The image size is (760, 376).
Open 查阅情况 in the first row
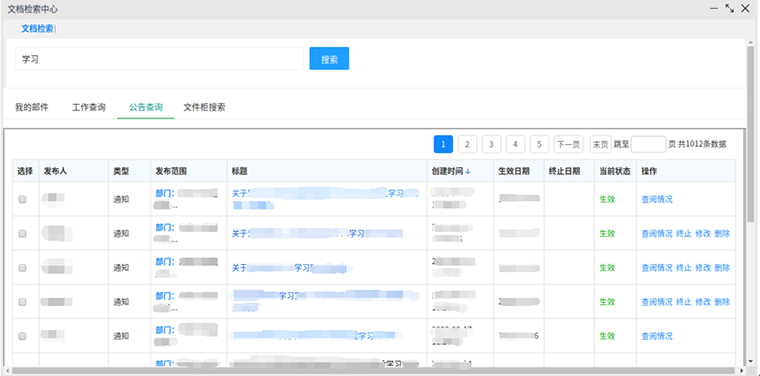coord(657,199)
